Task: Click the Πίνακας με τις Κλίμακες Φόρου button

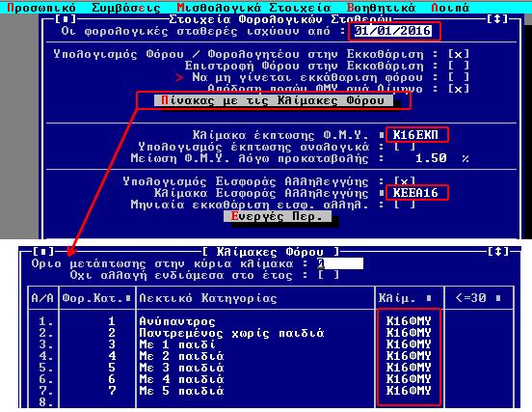Action: (274, 100)
